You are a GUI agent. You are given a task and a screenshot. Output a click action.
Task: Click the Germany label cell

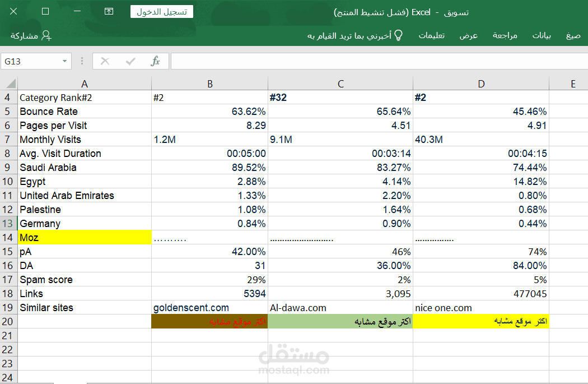pos(85,224)
